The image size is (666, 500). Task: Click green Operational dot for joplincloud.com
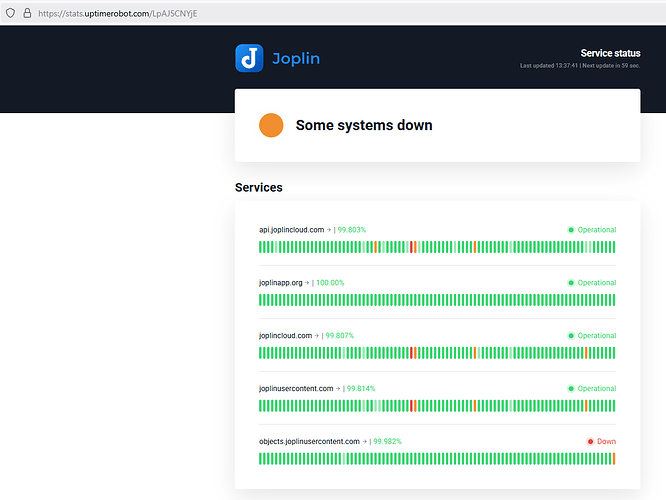point(571,336)
